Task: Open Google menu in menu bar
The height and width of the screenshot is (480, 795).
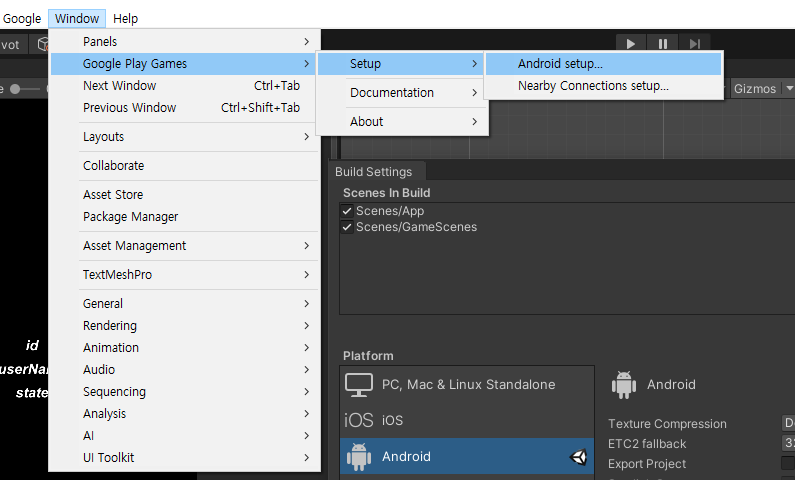Action: 21,19
